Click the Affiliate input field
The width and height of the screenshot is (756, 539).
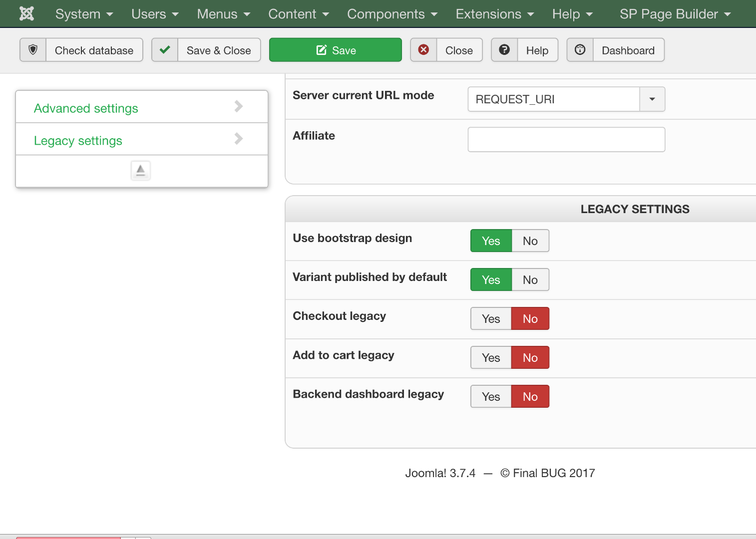(566, 140)
